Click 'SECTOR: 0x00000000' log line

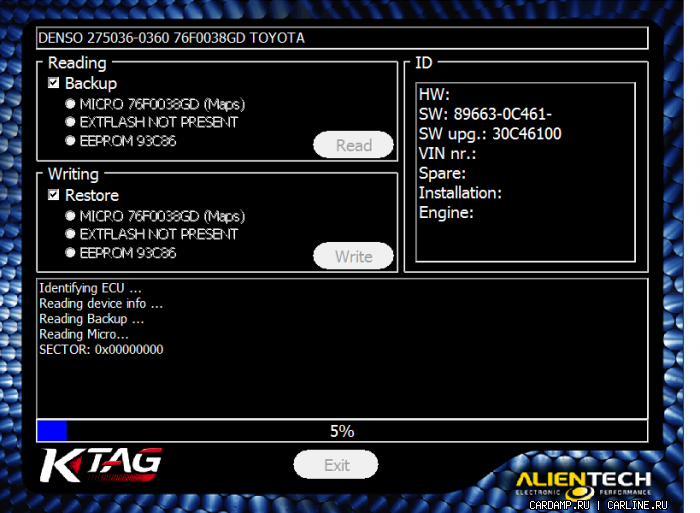click(101, 350)
